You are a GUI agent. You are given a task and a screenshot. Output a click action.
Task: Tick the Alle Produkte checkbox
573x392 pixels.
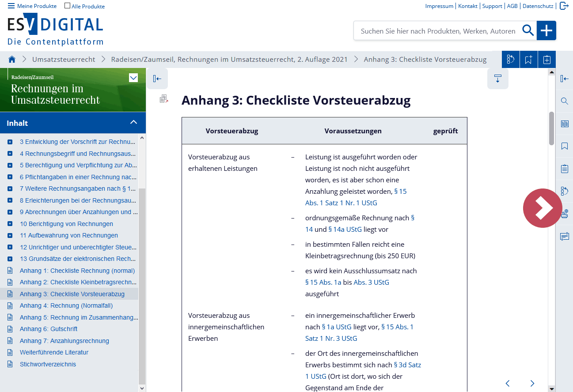(x=67, y=6)
